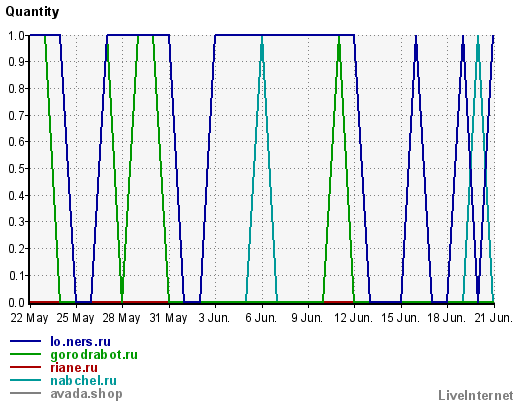Viewport: 520px width, 405px height.
Task: Click the avada.shop legend label
Action: click(x=86, y=394)
